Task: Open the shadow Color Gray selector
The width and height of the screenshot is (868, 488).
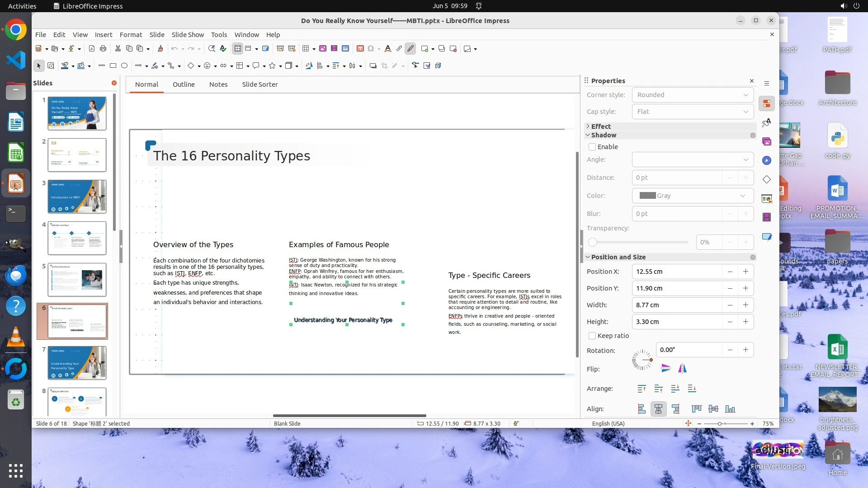Action: 693,196
